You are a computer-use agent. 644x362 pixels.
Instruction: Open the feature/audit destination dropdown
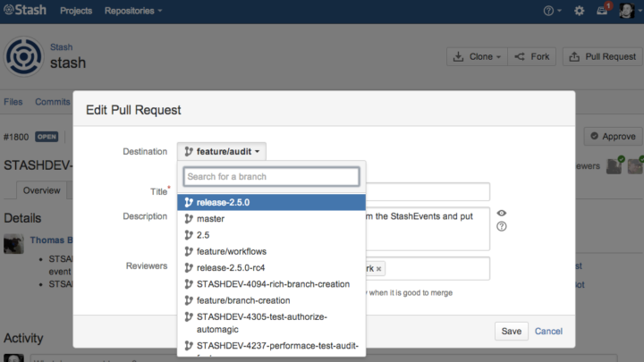pos(222,151)
